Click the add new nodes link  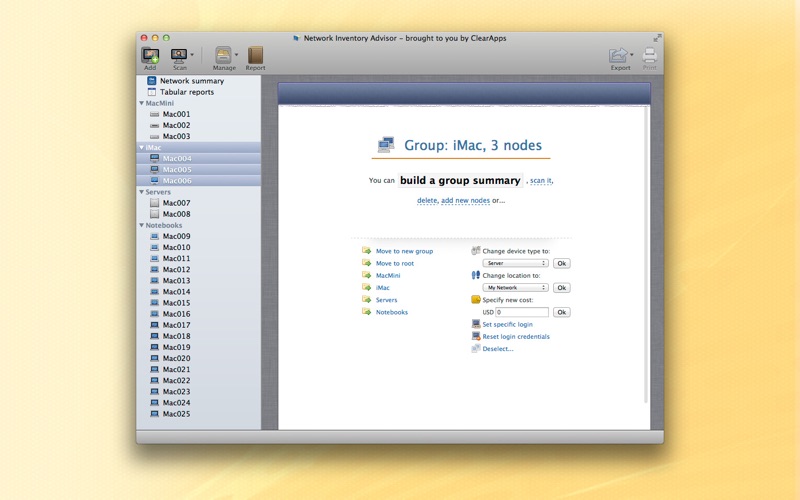tap(465, 201)
